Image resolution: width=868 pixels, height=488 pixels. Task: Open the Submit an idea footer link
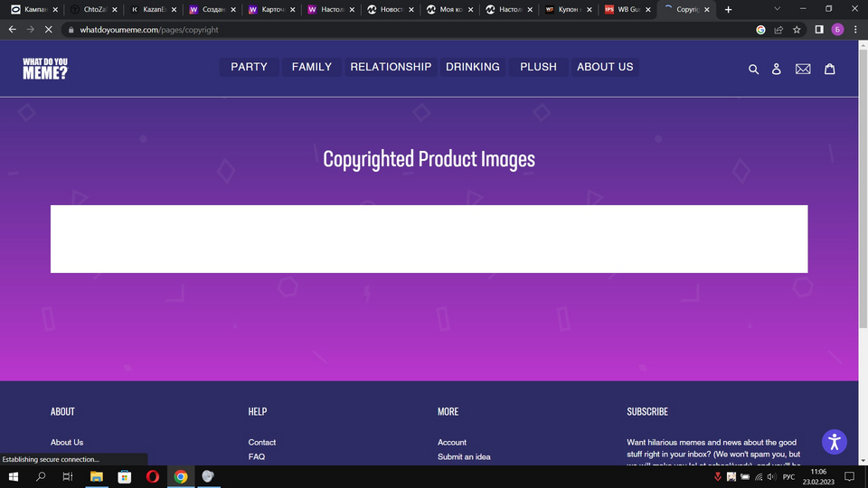coord(464,456)
